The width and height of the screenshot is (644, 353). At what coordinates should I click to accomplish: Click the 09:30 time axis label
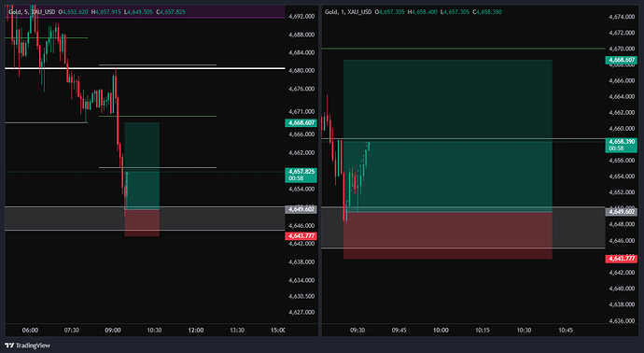357,330
